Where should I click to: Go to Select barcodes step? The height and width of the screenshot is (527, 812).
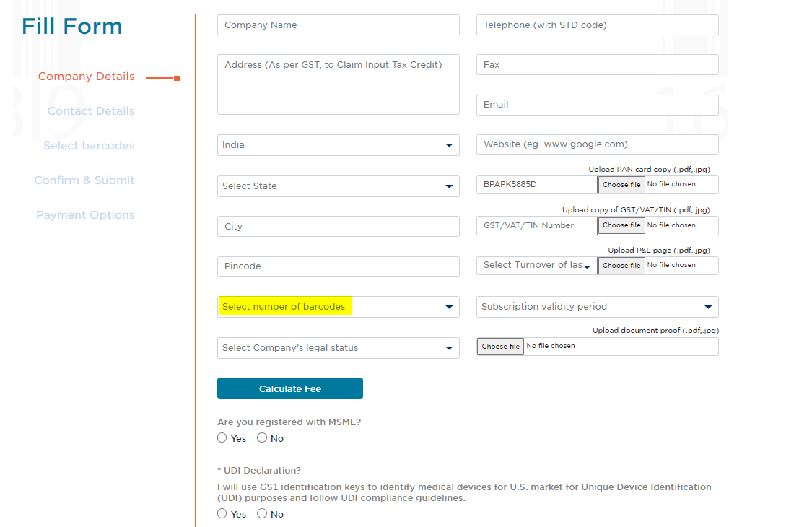tap(89, 146)
